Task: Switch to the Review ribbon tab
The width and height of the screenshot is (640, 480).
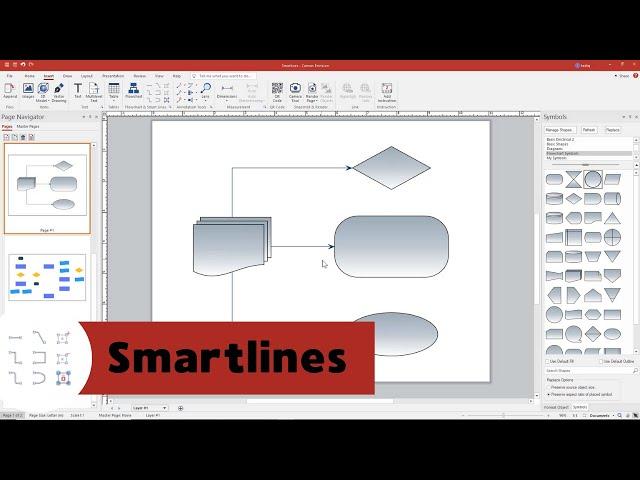Action: click(x=140, y=76)
